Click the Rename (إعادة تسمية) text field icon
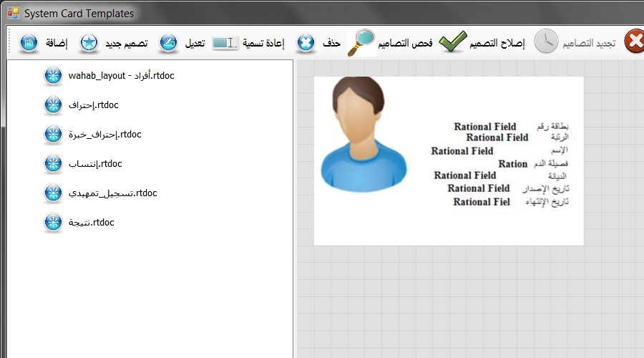 click(225, 43)
